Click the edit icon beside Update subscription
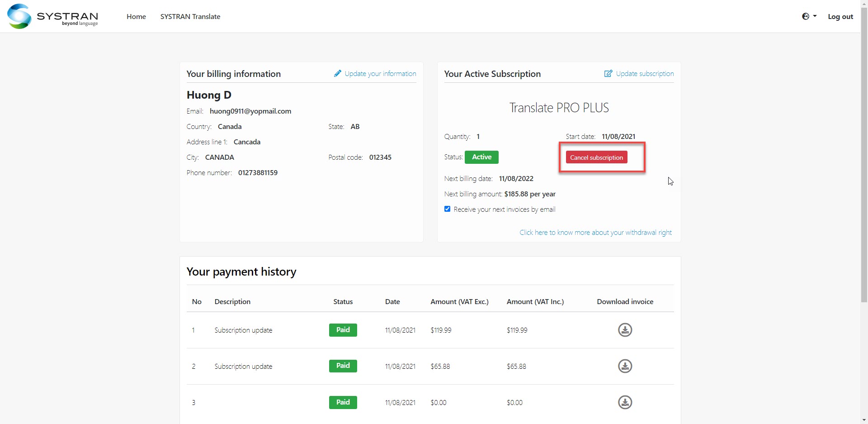Viewport: 868px width, 424px height. click(x=608, y=74)
